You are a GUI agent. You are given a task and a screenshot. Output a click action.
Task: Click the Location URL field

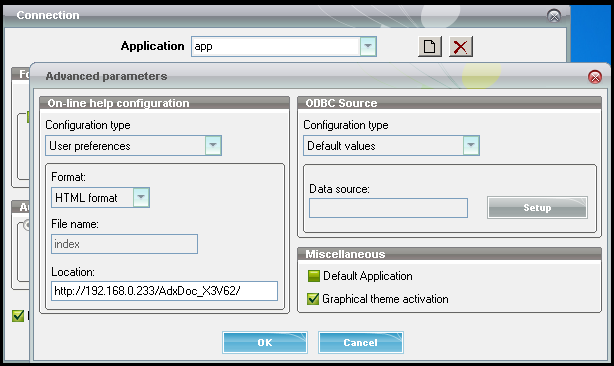click(164, 291)
